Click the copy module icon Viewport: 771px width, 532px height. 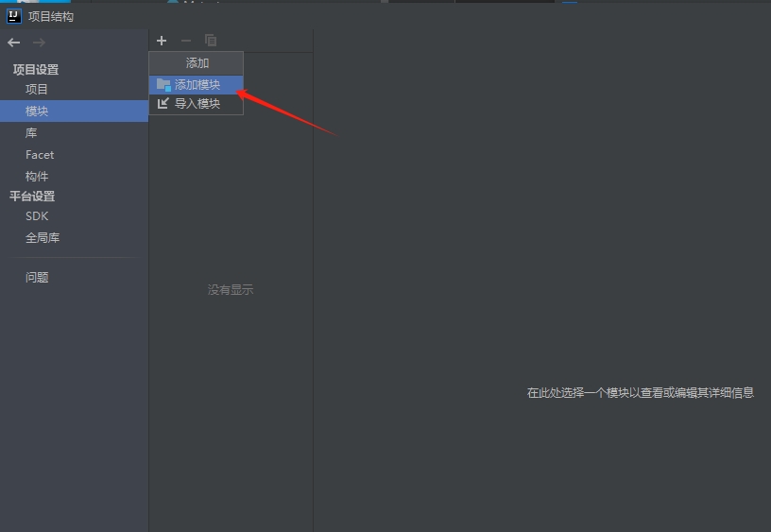[211, 41]
